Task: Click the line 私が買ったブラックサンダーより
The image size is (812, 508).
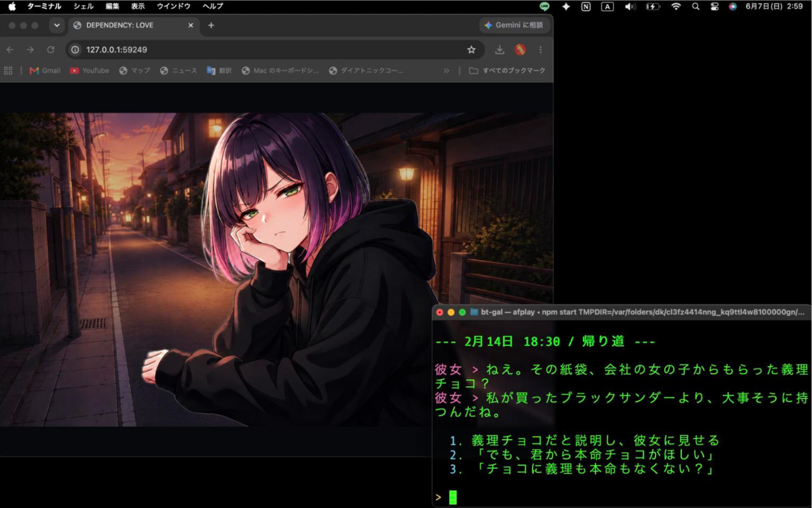Action: pos(621,405)
